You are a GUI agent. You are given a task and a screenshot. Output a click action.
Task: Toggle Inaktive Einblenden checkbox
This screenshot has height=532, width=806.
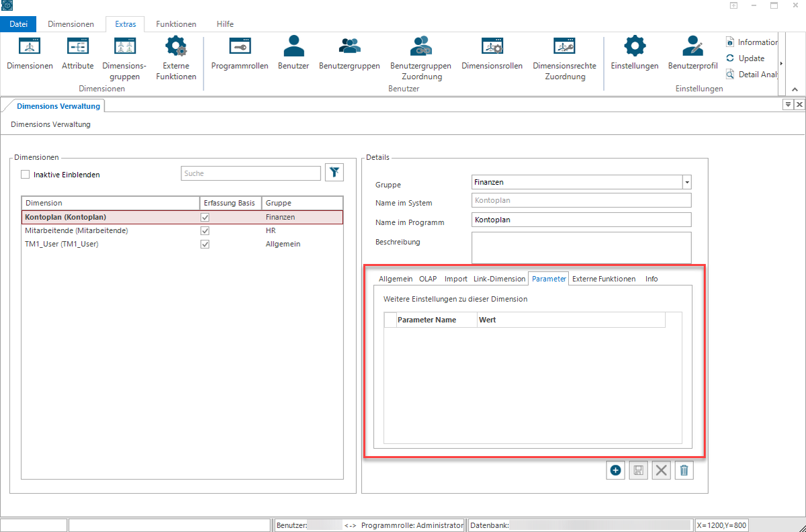click(26, 175)
